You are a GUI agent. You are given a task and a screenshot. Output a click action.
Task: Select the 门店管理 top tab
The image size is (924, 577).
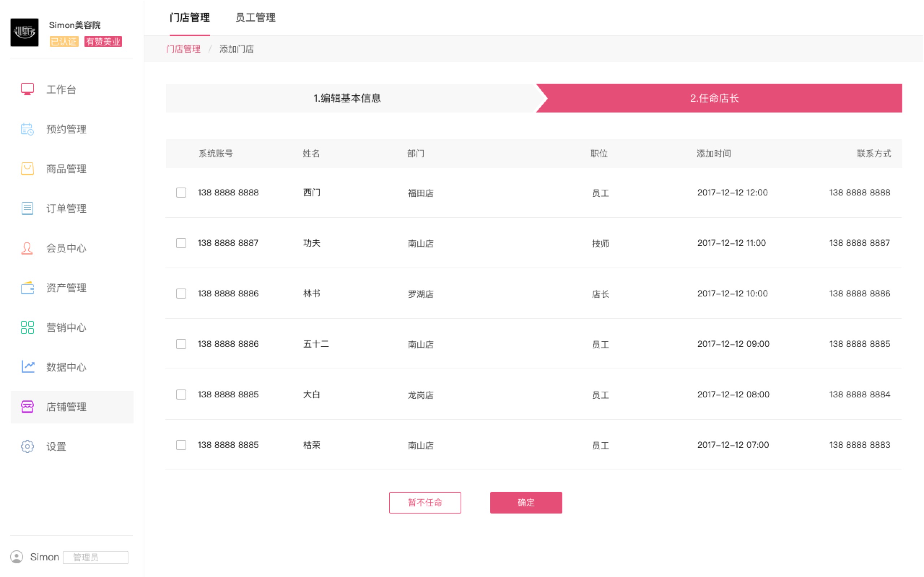point(190,18)
